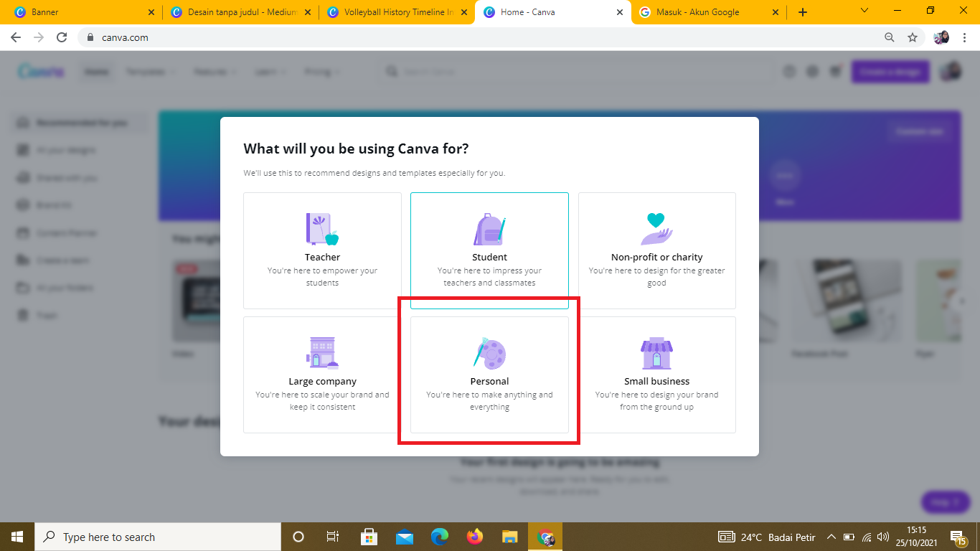Open Microsoft Edge from the taskbar

pyautogui.click(x=440, y=537)
